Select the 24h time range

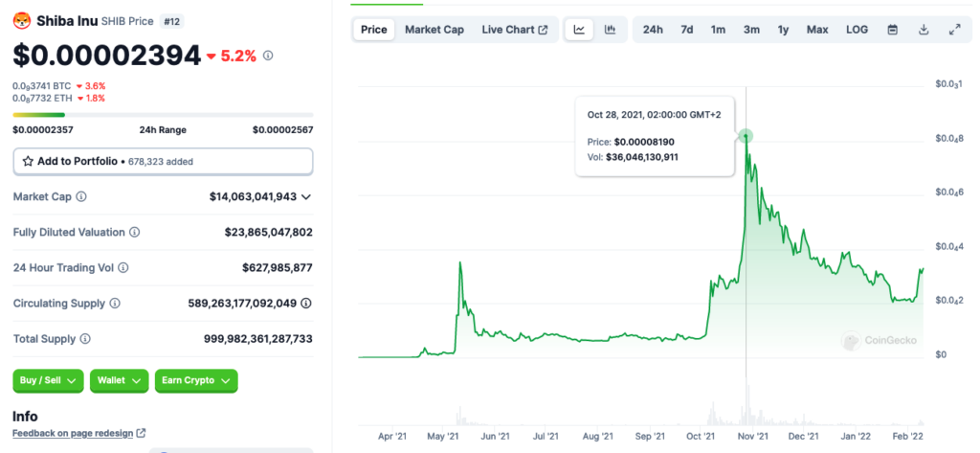click(653, 30)
